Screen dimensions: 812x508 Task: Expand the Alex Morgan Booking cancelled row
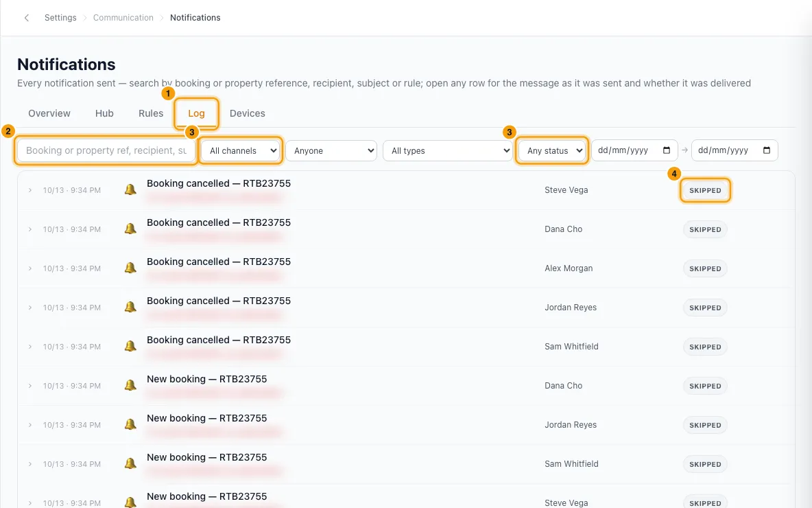tap(30, 268)
